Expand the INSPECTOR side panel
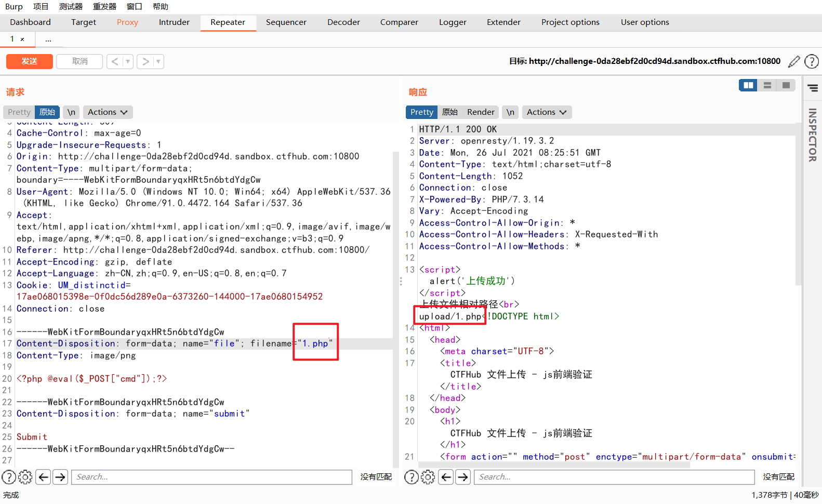The height and width of the screenshot is (504, 822). coord(813,135)
